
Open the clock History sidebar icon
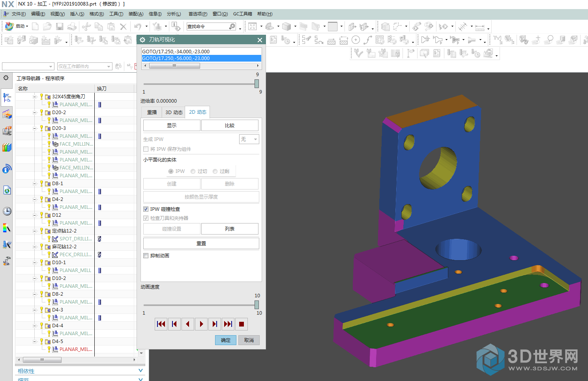(7, 211)
